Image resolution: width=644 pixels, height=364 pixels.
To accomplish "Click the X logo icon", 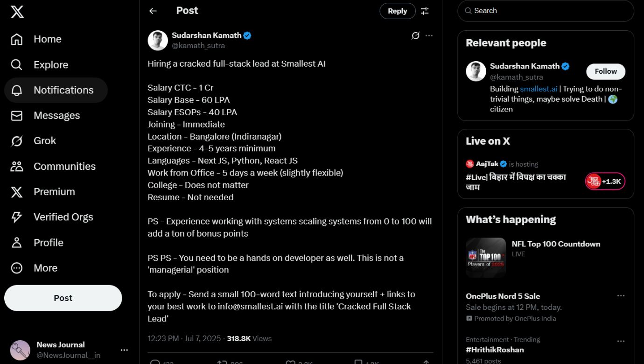I will click(17, 12).
